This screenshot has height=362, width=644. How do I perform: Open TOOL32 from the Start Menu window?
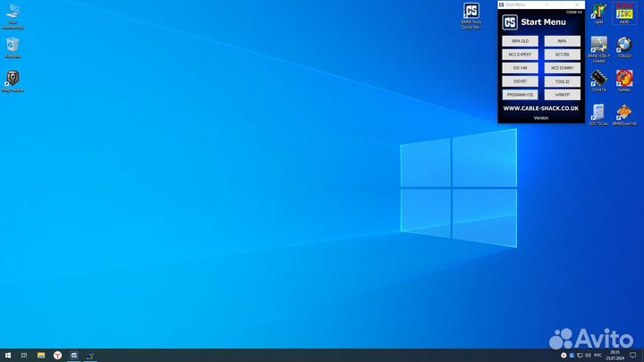point(562,80)
